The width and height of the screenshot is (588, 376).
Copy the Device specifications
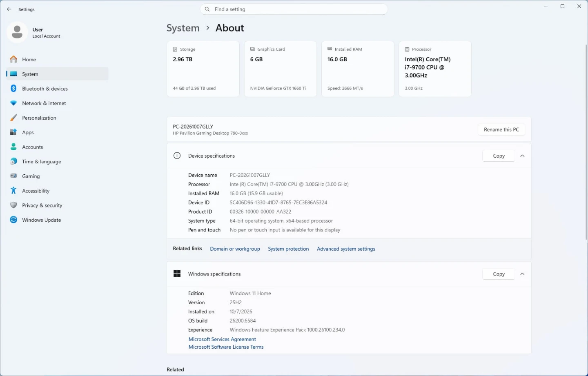tap(499, 156)
